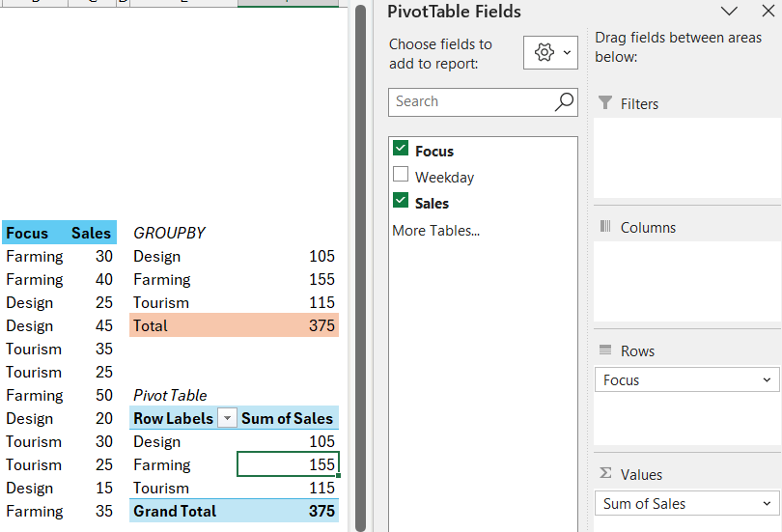Click the More Tables link
Viewport: 782px width, 532px height.
(435, 231)
